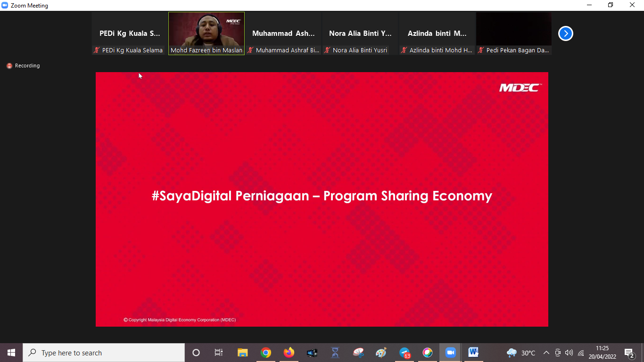This screenshot has height=362, width=644.
Task: Open Firefox from the taskbar
Action: (289, 353)
